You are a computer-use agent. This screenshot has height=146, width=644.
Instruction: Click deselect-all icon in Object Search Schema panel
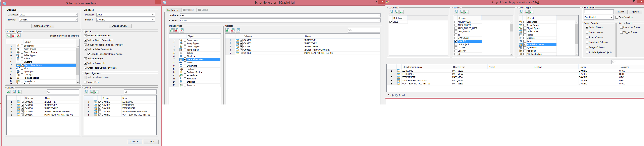pyautogui.click(x=461, y=12)
